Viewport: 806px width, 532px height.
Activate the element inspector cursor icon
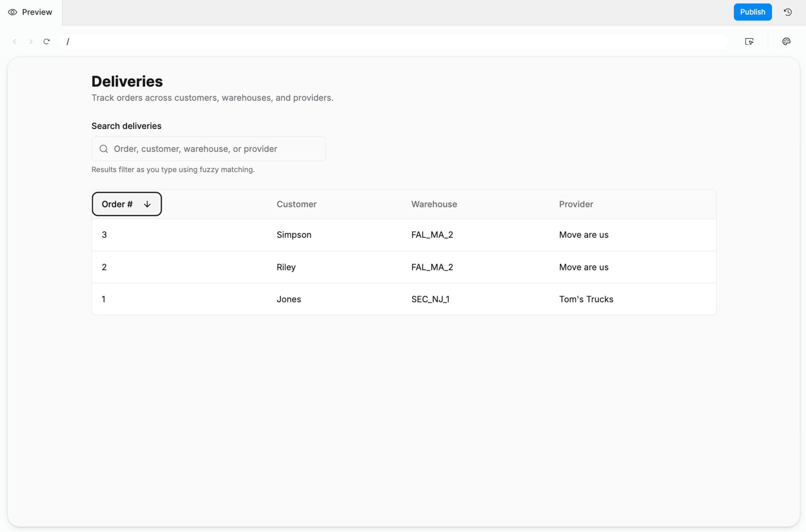point(749,42)
